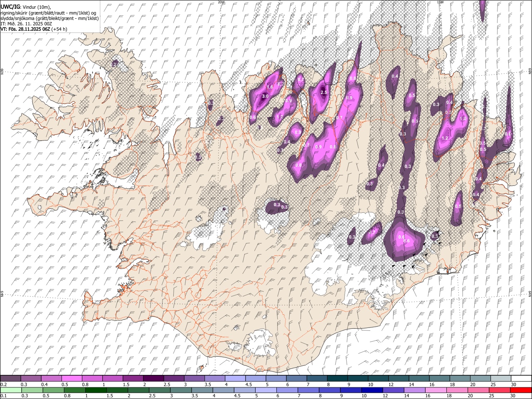Click the '1.0' snowfall value in east Iceland

(x=463, y=118)
